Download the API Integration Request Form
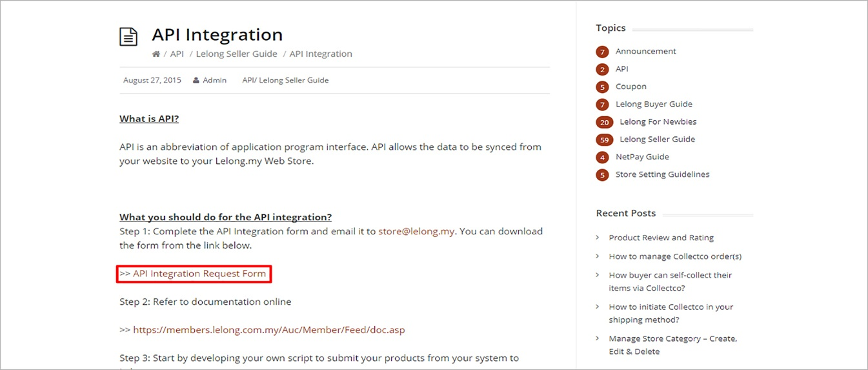 click(199, 274)
